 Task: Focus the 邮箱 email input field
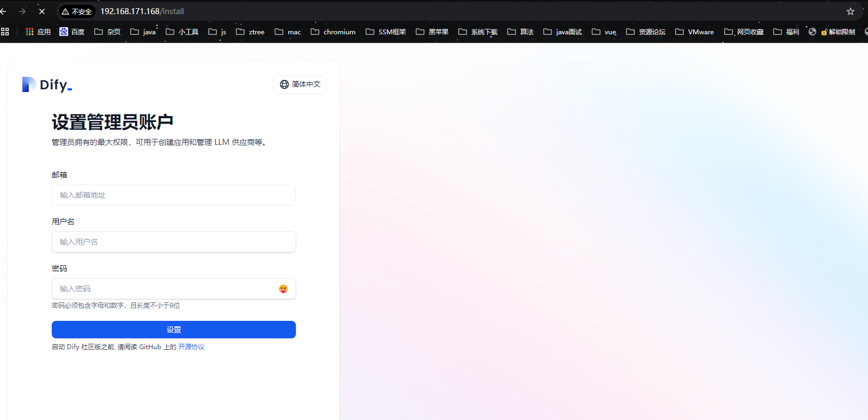[174, 195]
